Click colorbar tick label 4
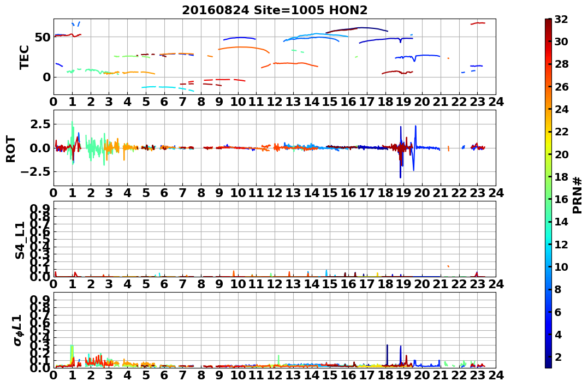The width and height of the screenshot is (588, 387). click(x=557, y=334)
